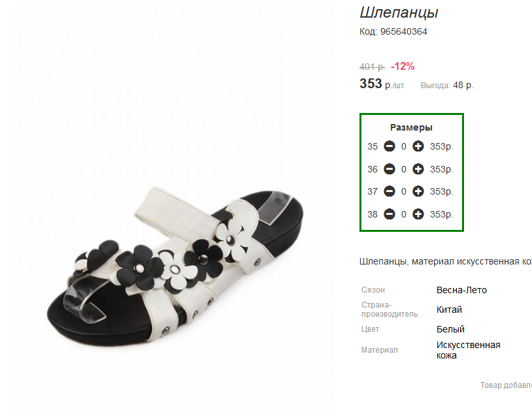Click the Китай country value
Image resolution: width=532 pixels, height=416 pixels.
[x=449, y=310]
